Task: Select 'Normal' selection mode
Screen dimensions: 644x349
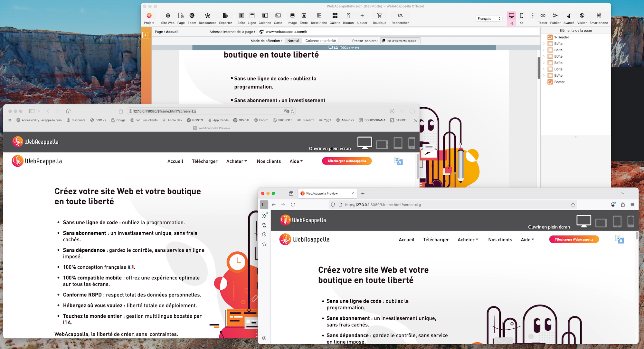Action: [293, 41]
